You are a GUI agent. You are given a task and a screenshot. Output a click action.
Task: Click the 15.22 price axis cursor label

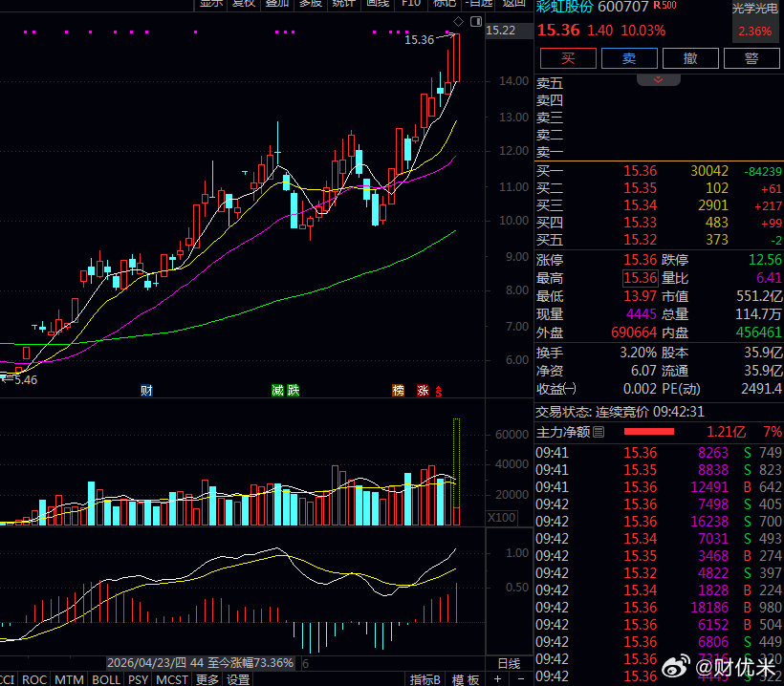point(500,31)
